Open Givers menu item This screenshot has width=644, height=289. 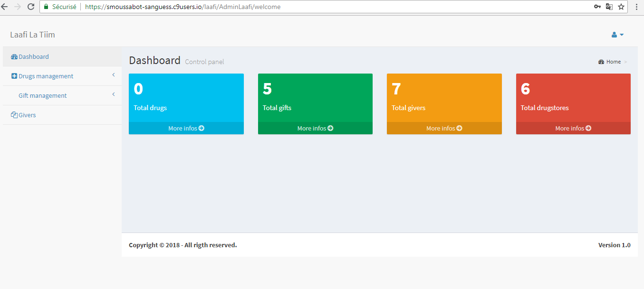[62, 115]
